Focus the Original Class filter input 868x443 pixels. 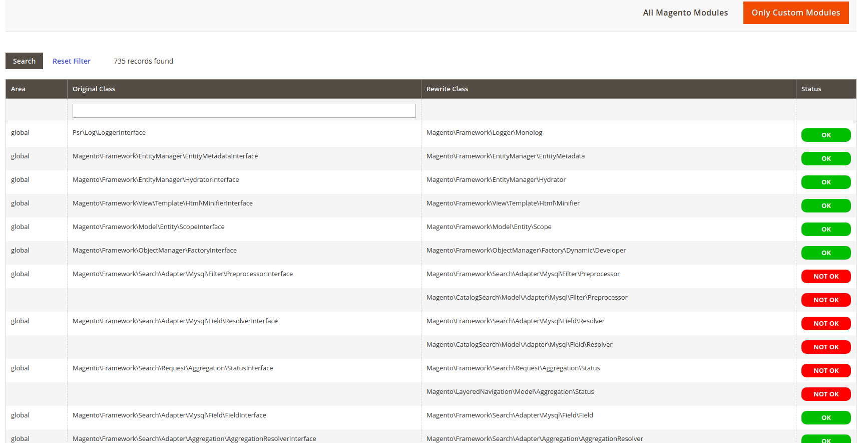(x=244, y=111)
